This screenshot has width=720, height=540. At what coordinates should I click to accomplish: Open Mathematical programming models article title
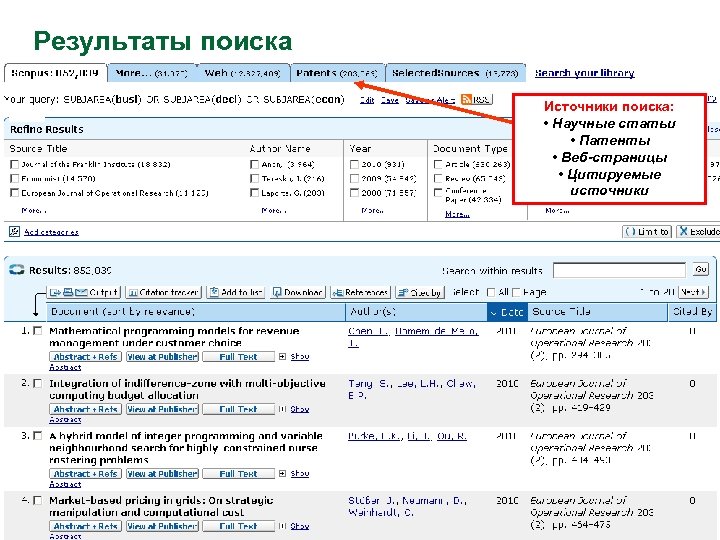pos(174,337)
